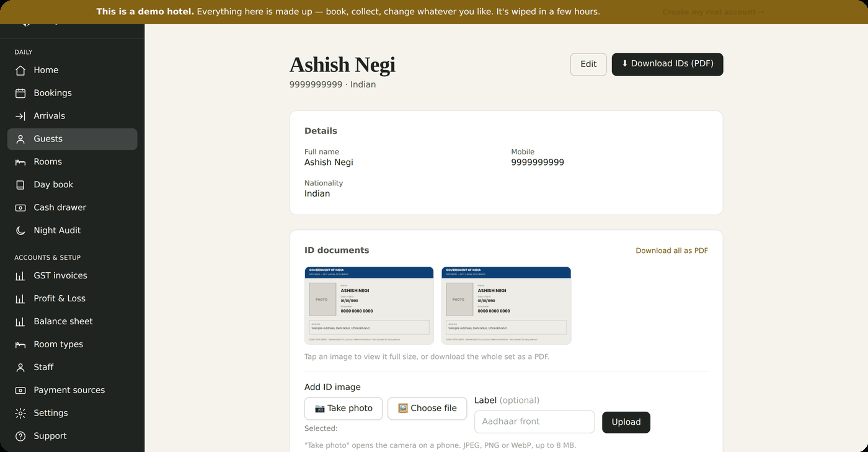Click the Support question-mark icon
This screenshot has height=452, width=868.
[x=20, y=436]
